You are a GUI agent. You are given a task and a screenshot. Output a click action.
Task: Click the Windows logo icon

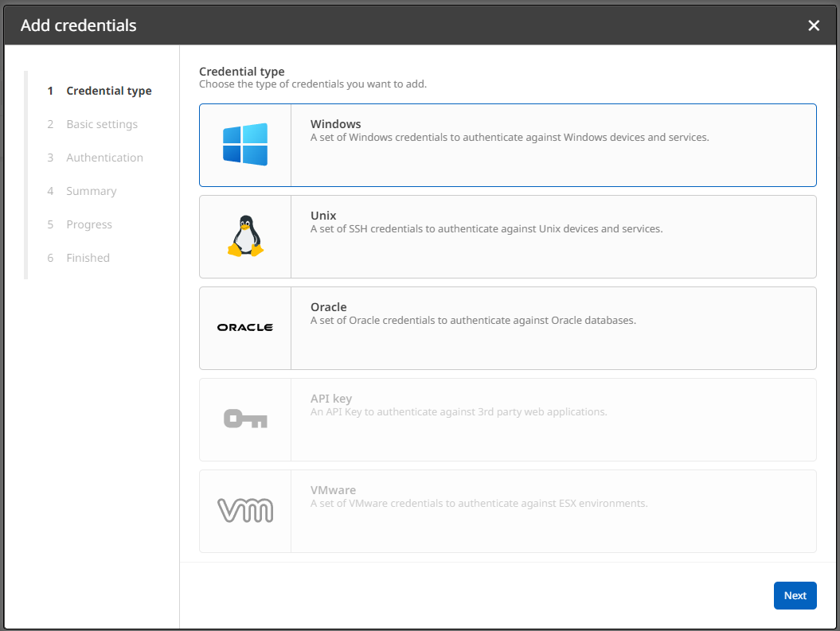[245, 145]
